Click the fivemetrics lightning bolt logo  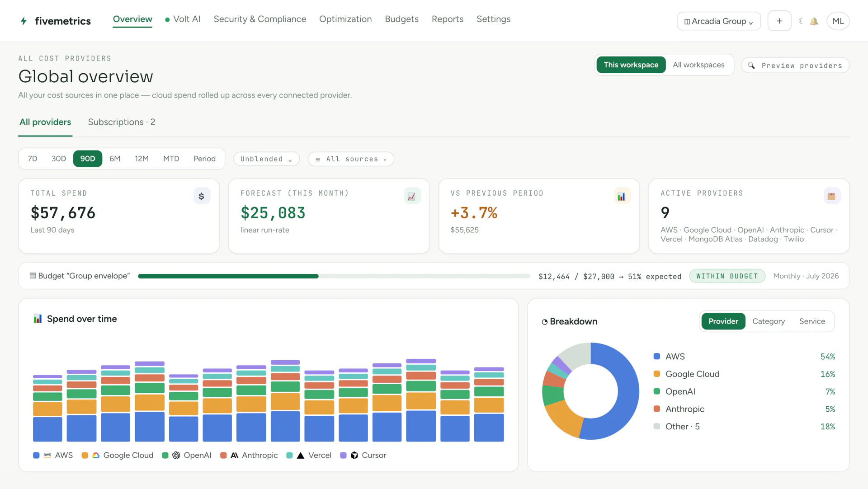pyautogui.click(x=24, y=21)
